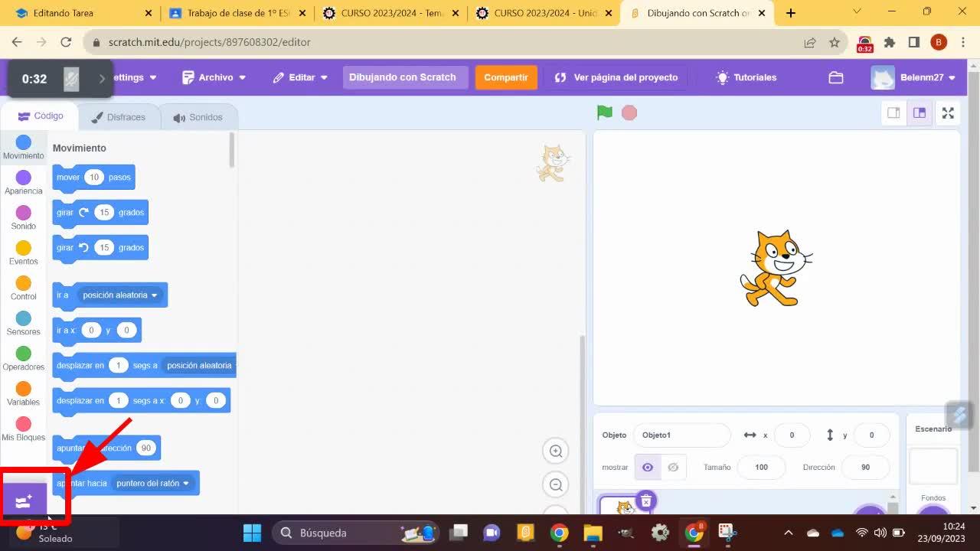Open the Editar menu

point(300,77)
